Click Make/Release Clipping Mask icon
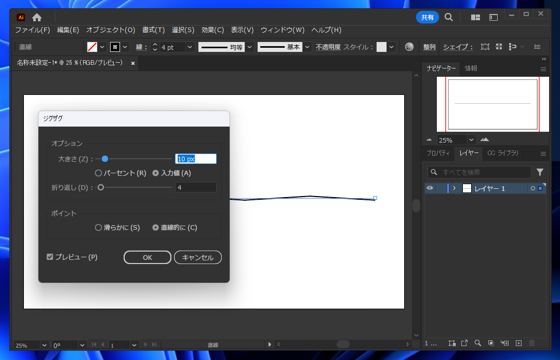 pos(491,343)
